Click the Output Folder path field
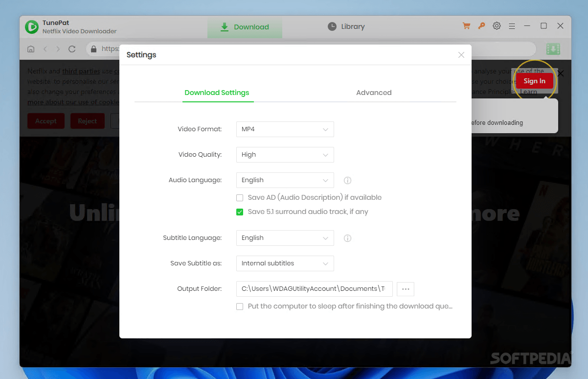588x379 pixels. 315,289
